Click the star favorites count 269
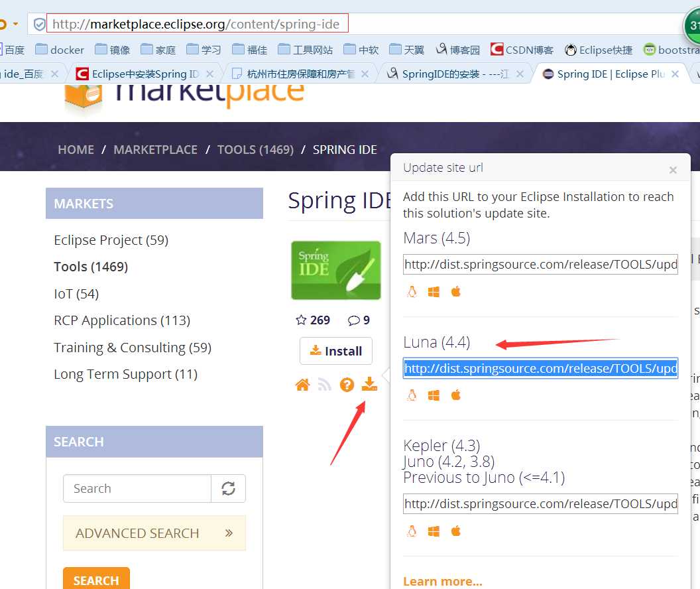700x589 pixels. (x=313, y=320)
